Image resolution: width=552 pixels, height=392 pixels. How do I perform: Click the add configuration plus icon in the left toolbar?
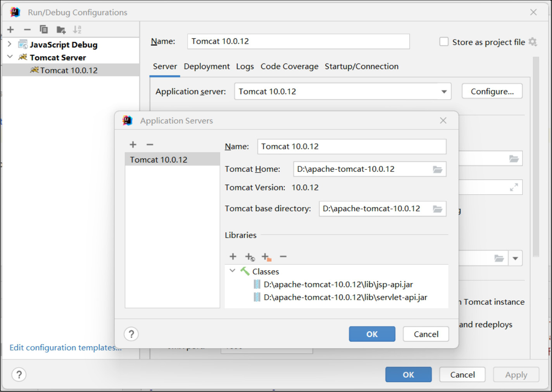coord(10,29)
